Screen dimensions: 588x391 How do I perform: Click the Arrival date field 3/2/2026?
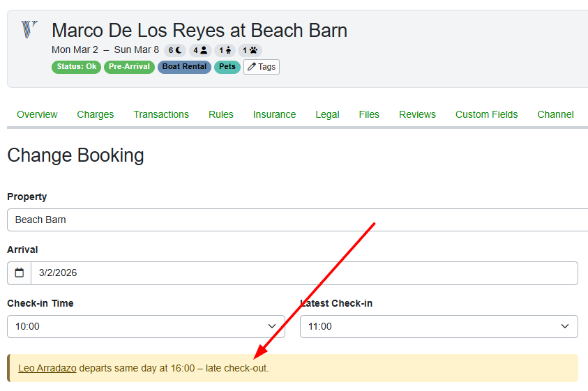pos(304,273)
